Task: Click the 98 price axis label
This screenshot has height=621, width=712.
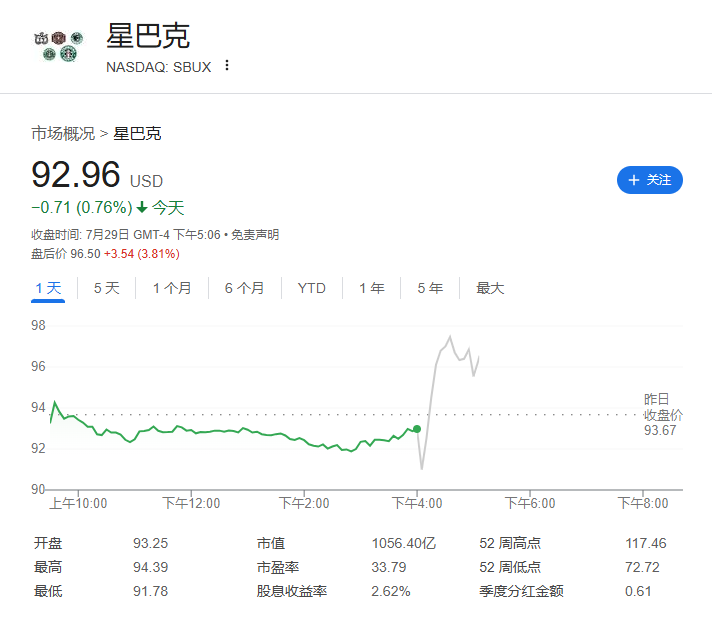Action: [38, 325]
